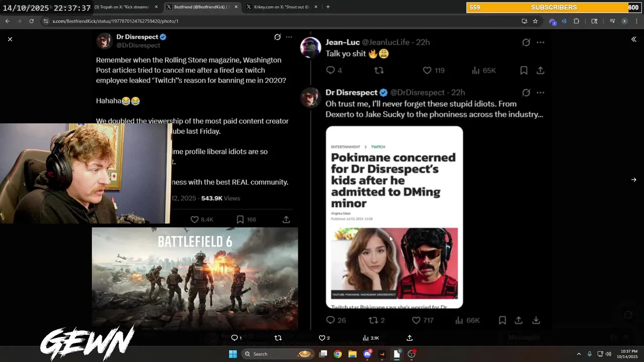
Task: Open Chrome extensions puzzle icon
Action: [x=577, y=21]
